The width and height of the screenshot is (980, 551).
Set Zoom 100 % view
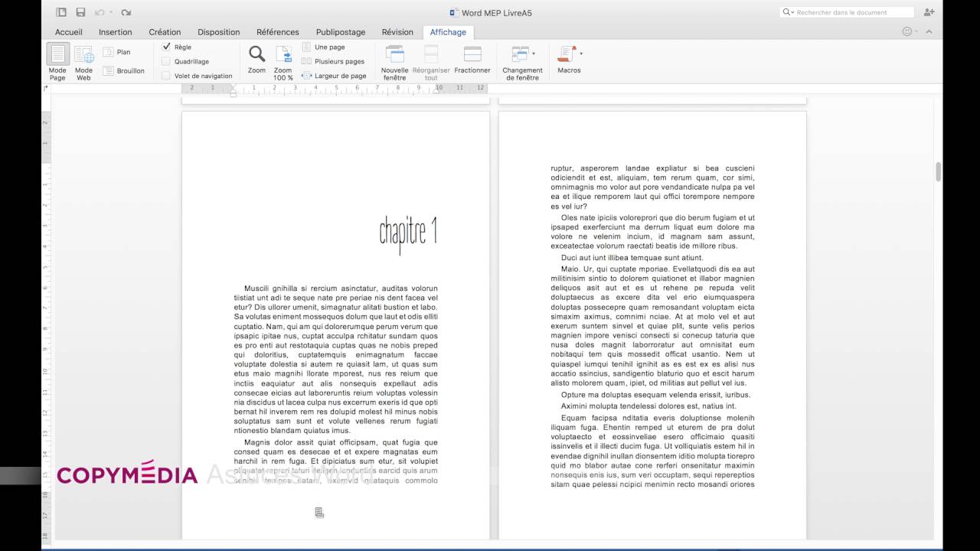pos(283,63)
